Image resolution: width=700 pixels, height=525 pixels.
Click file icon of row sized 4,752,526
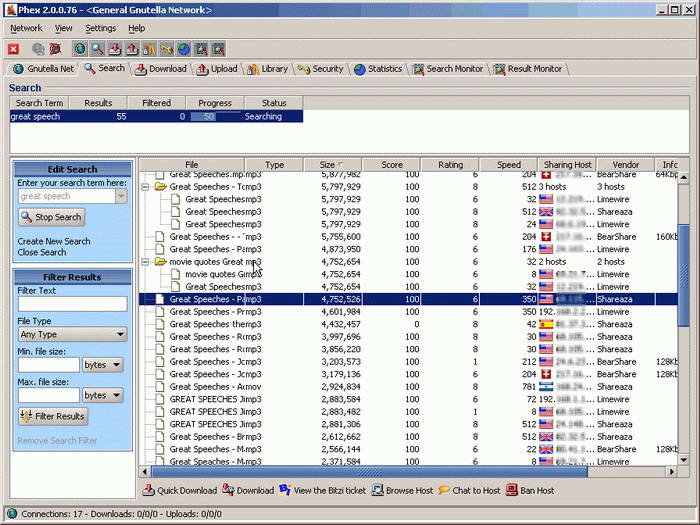pyautogui.click(x=159, y=299)
